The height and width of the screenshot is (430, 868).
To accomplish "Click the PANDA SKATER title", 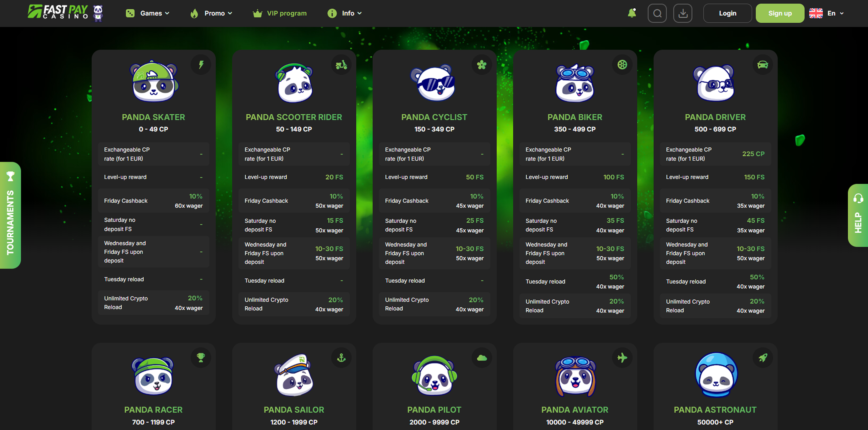I will 153,117.
